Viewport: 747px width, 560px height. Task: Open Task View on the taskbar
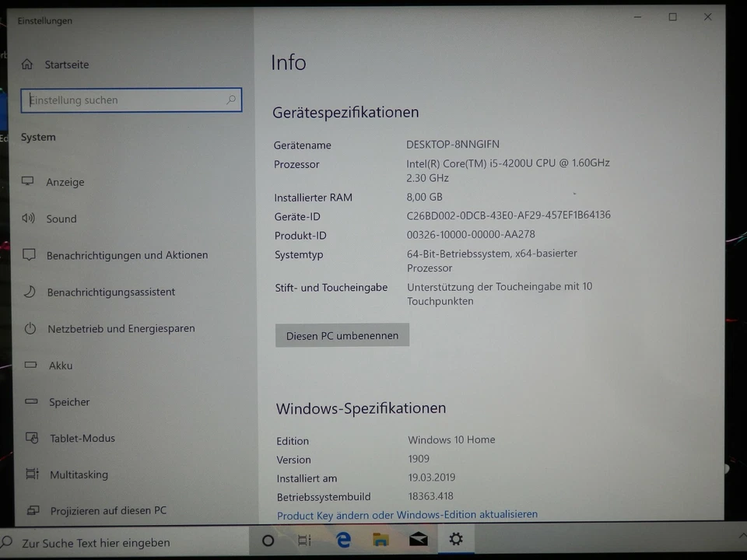304,539
